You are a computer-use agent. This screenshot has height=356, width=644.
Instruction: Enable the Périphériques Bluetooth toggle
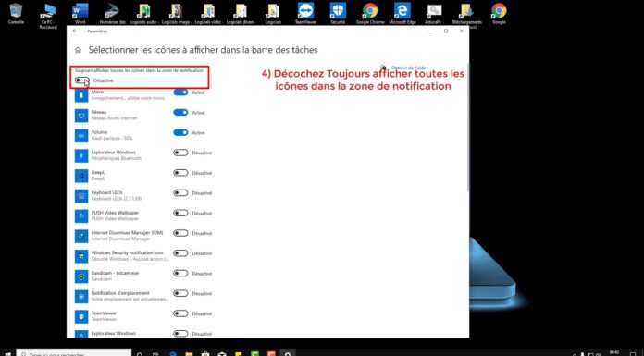click(x=180, y=153)
